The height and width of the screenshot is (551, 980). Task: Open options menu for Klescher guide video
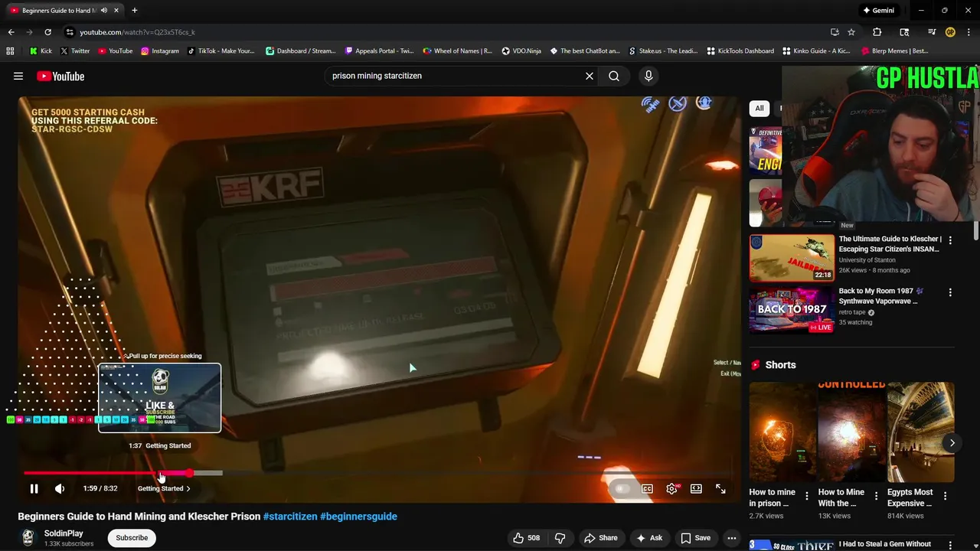950,240
